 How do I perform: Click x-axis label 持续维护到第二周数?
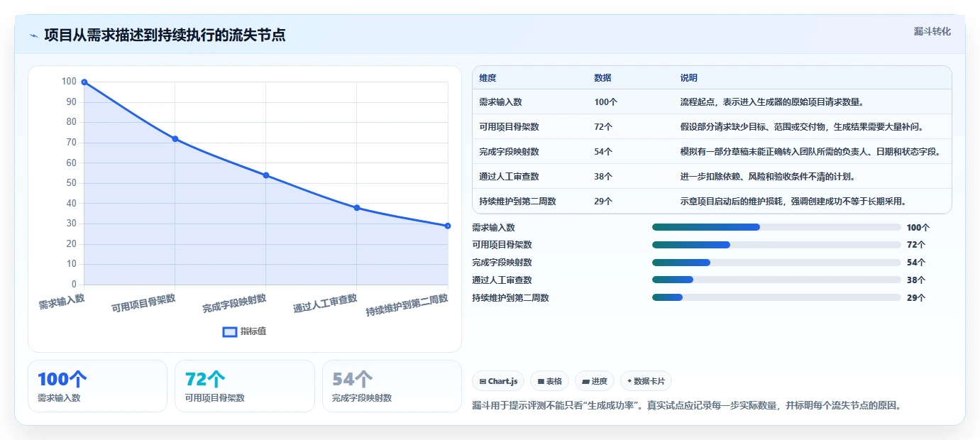pyautogui.click(x=407, y=305)
